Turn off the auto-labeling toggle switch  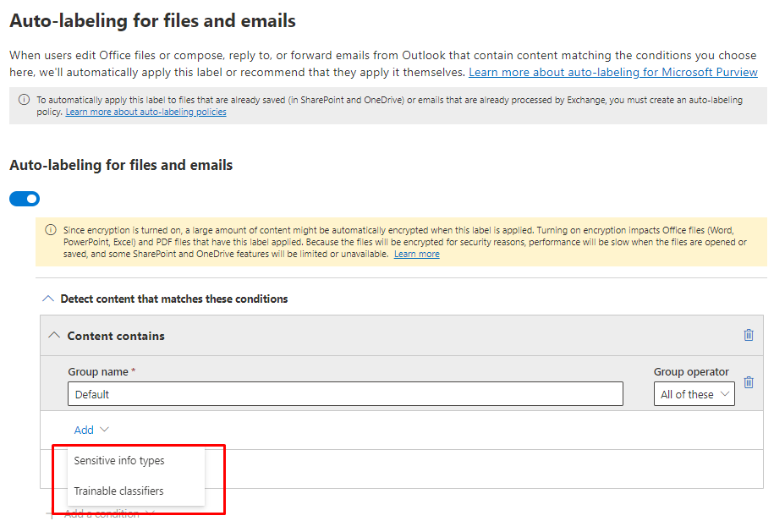coord(25,199)
